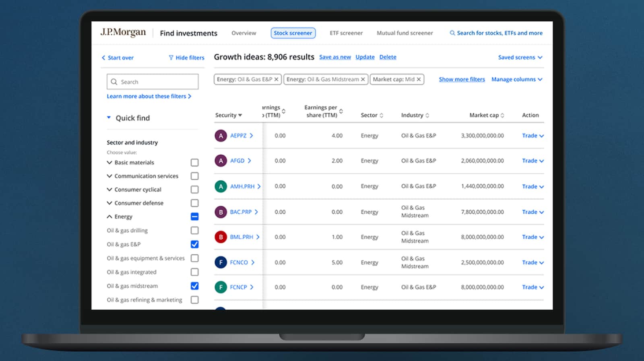Enable the Basic materials checkbox
The image size is (644, 361).
click(194, 163)
